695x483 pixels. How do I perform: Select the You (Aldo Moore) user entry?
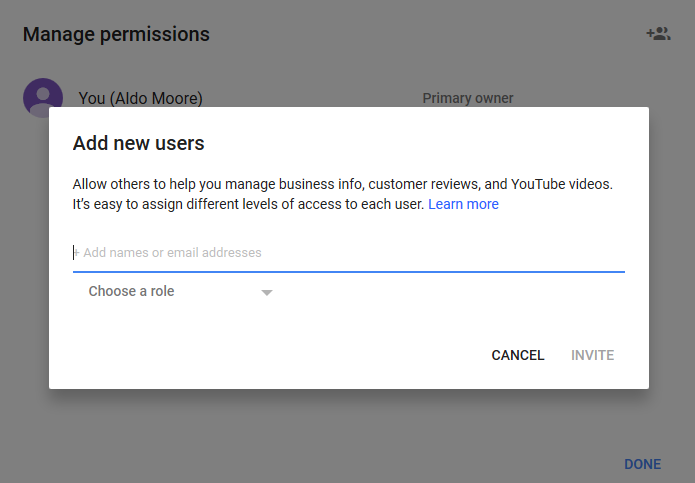pos(141,98)
